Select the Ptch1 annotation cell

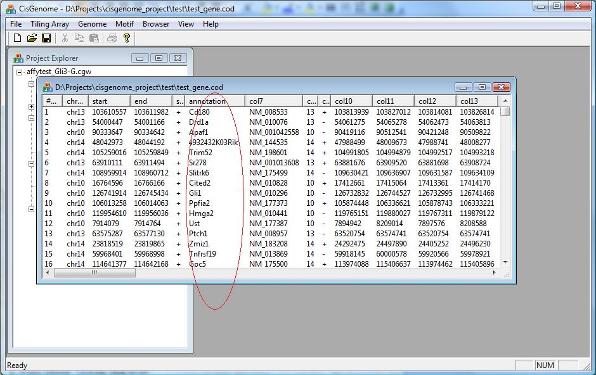(198, 233)
